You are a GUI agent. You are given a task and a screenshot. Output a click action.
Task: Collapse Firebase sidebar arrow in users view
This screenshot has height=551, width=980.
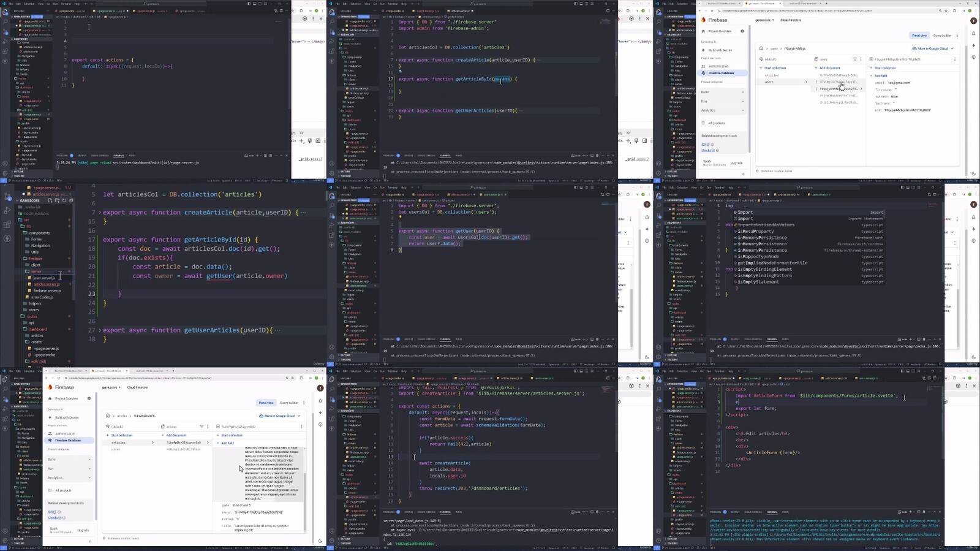coord(744,173)
